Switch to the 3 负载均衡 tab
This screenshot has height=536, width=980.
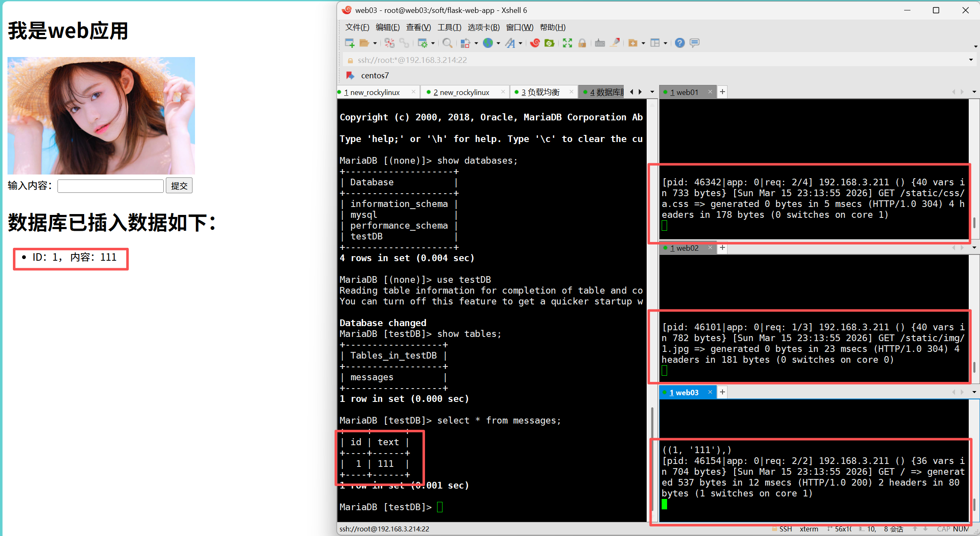pos(540,92)
